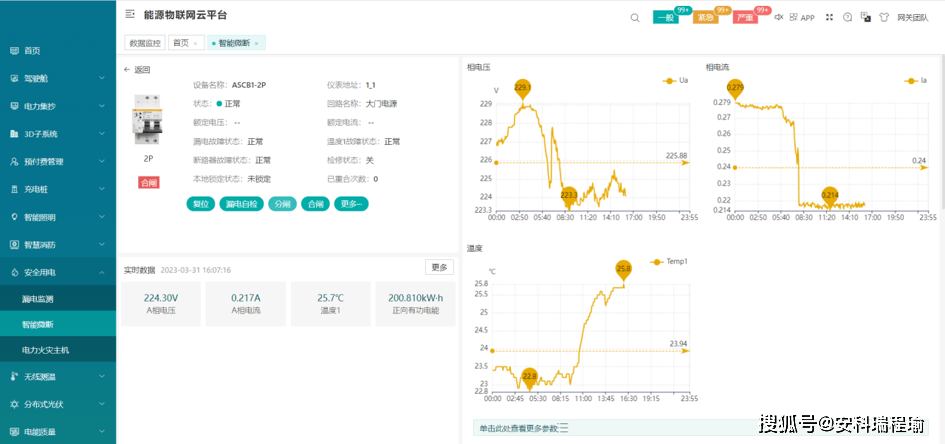Image resolution: width=945 pixels, height=444 pixels.
Task: Toggle the Temp1 series in temperature legend
Action: click(x=669, y=261)
